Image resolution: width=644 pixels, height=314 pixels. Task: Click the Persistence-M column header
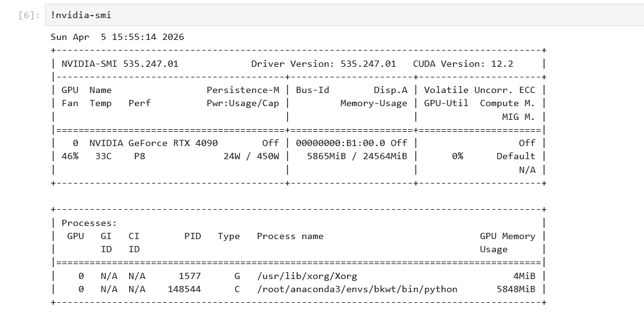(243, 90)
